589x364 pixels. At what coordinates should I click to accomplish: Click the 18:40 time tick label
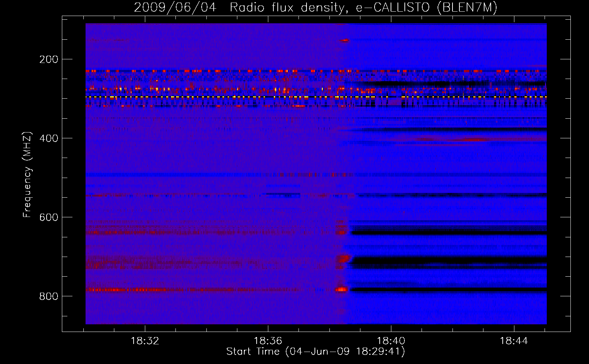click(x=391, y=341)
